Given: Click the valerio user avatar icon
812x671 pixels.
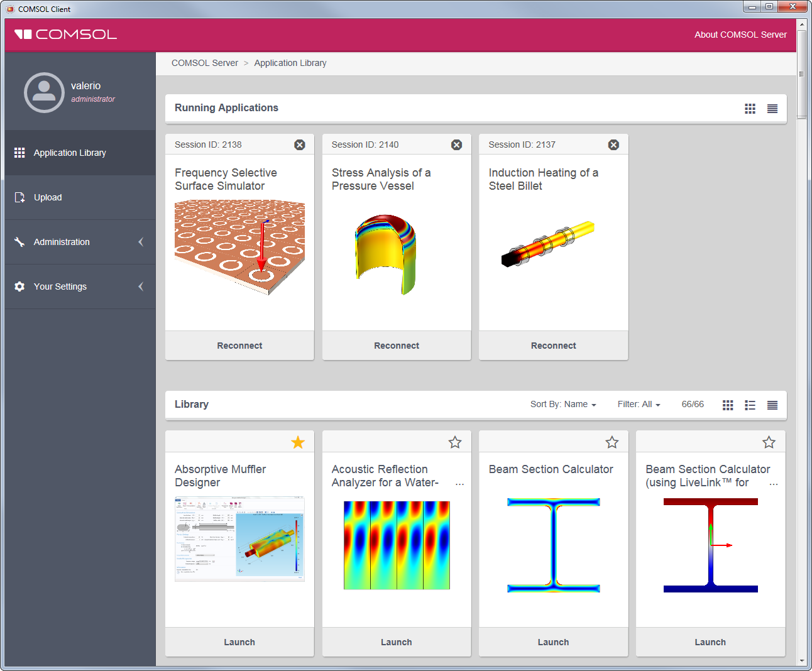Looking at the screenshot, I should [x=44, y=92].
